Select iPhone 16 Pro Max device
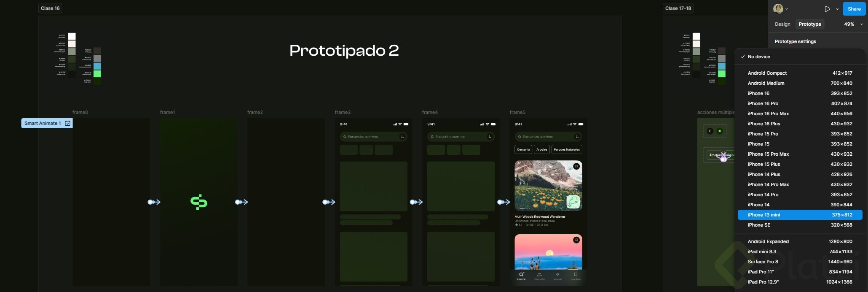 click(x=800, y=114)
